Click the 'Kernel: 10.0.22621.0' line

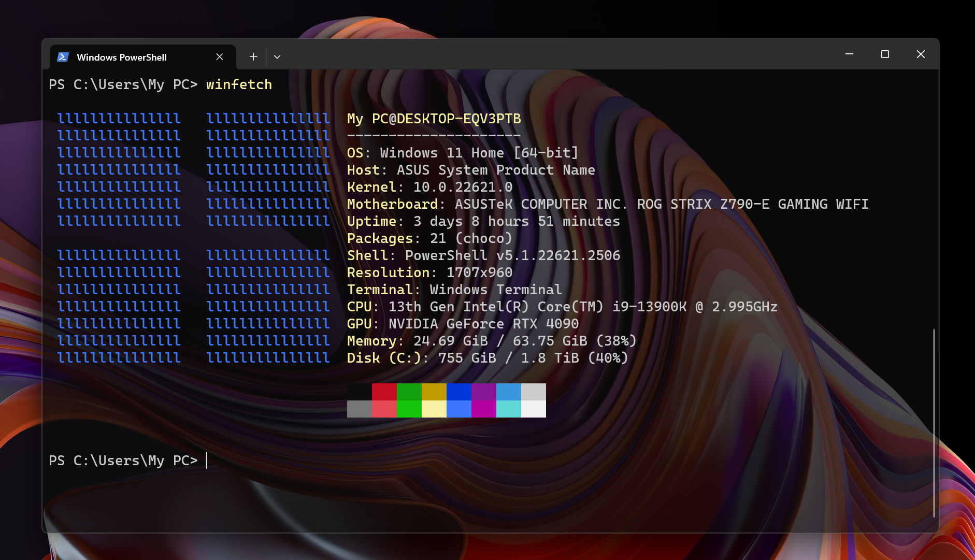[x=429, y=187]
